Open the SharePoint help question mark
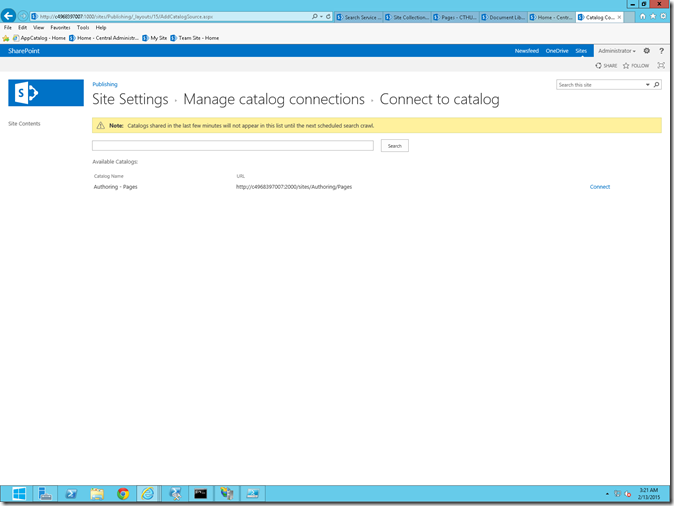Viewport: 674px width, 506px height. point(662,51)
